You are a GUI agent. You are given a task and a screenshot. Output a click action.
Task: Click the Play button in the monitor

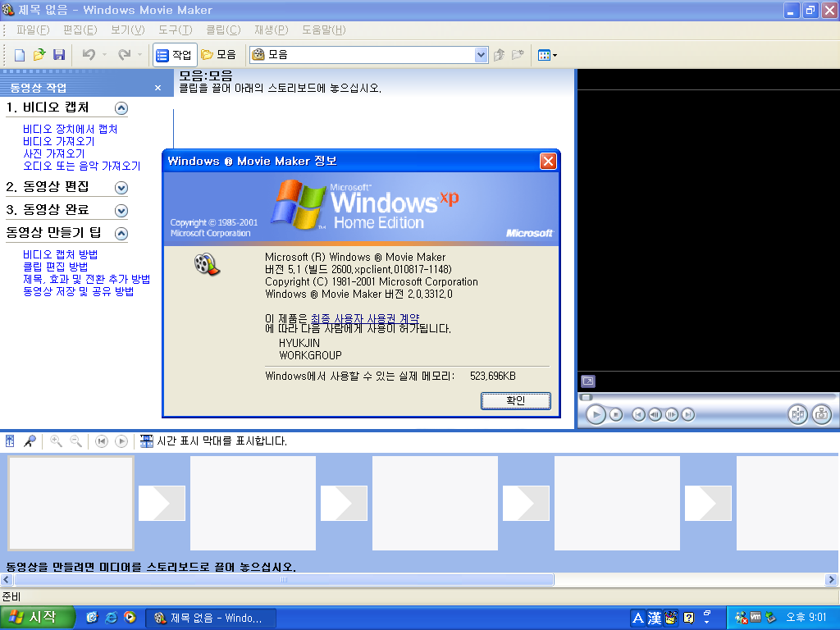coord(596,414)
